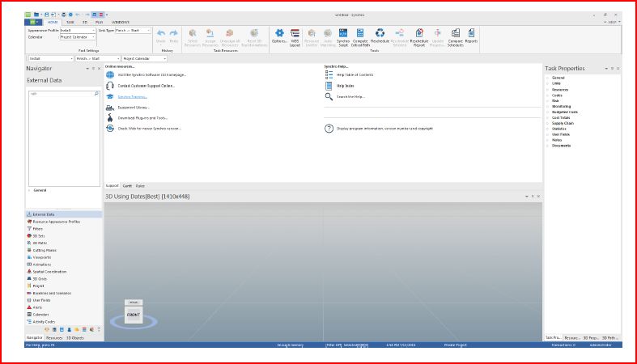The width and height of the screenshot is (637, 364).
Task: Expand Supply Chain section in Task Properties
Action: click(548, 123)
